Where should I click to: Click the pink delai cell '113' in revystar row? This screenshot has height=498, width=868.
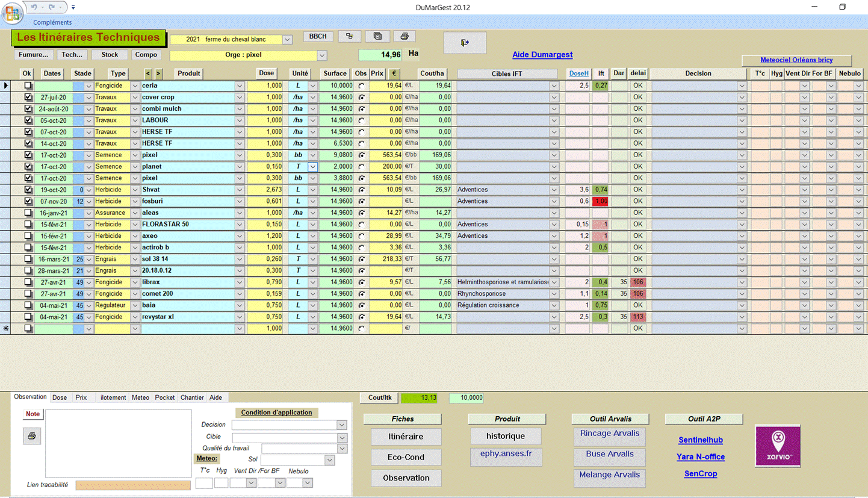(638, 317)
